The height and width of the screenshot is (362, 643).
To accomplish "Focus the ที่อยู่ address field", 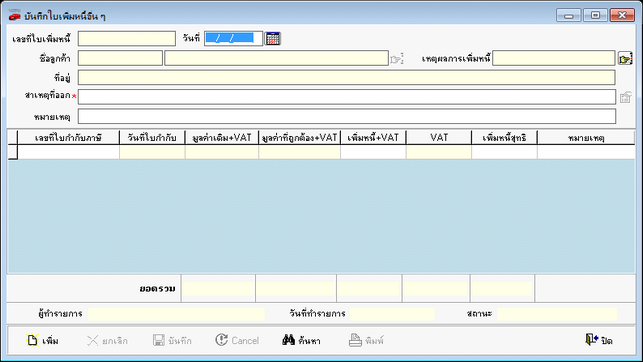I will coord(347,77).
